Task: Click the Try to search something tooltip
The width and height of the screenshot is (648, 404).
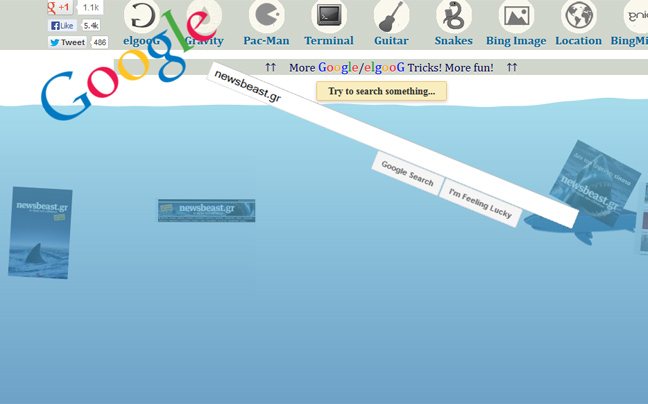Action: coord(381,91)
